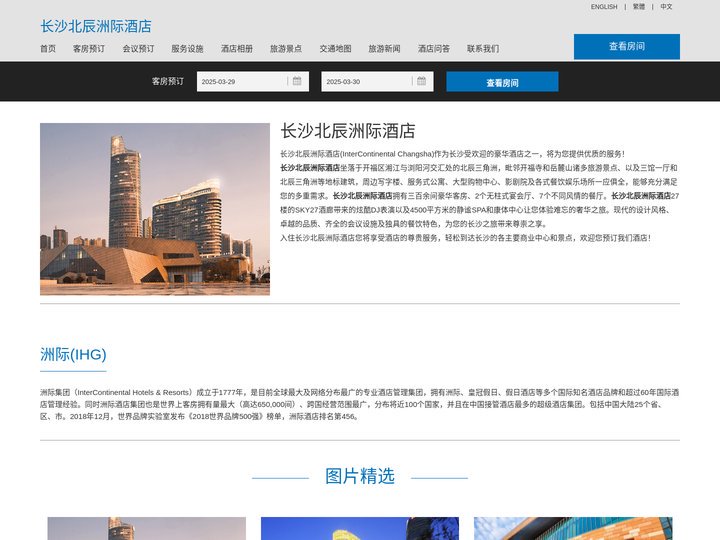Open the 交通地图 menu item
This screenshot has width=720, height=540.
pos(335,49)
